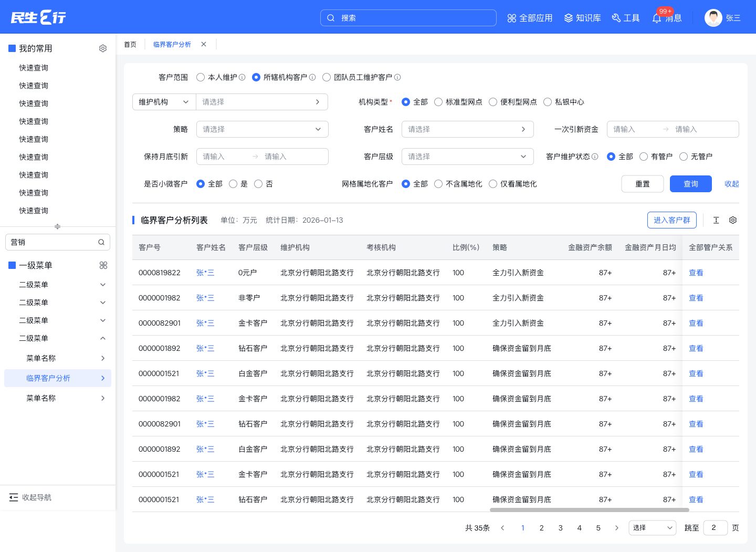
Task: Click the search magnifier icon in top bar
Action: point(331,18)
